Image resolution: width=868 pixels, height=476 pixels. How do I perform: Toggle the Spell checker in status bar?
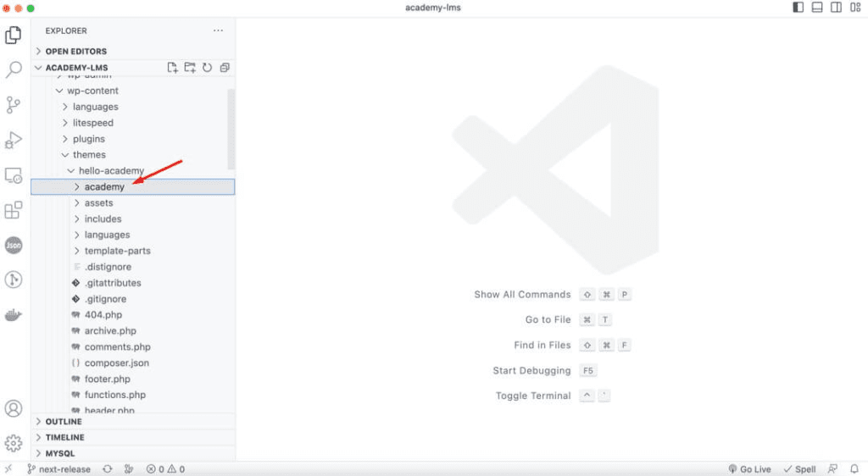point(799,469)
